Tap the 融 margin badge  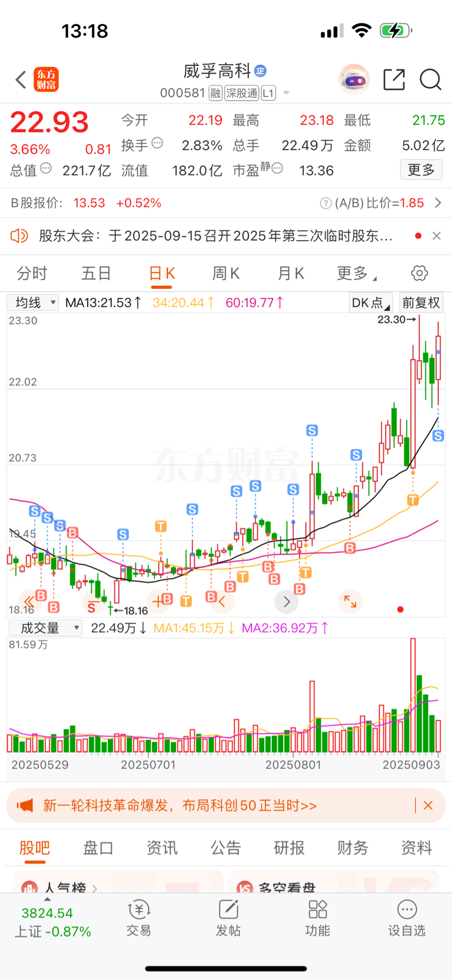(x=215, y=93)
